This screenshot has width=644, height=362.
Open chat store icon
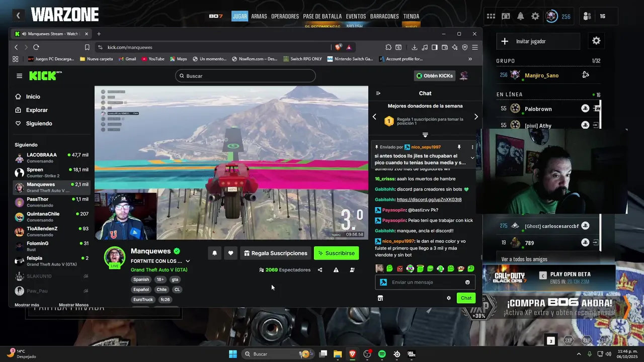click(380, 298)
